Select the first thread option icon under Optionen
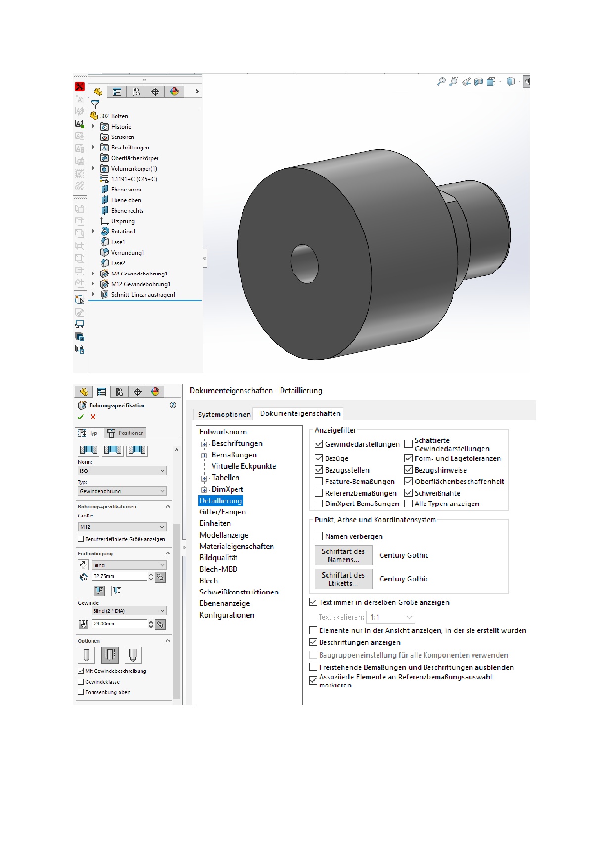614x868 pixels. tap(86, 655)
